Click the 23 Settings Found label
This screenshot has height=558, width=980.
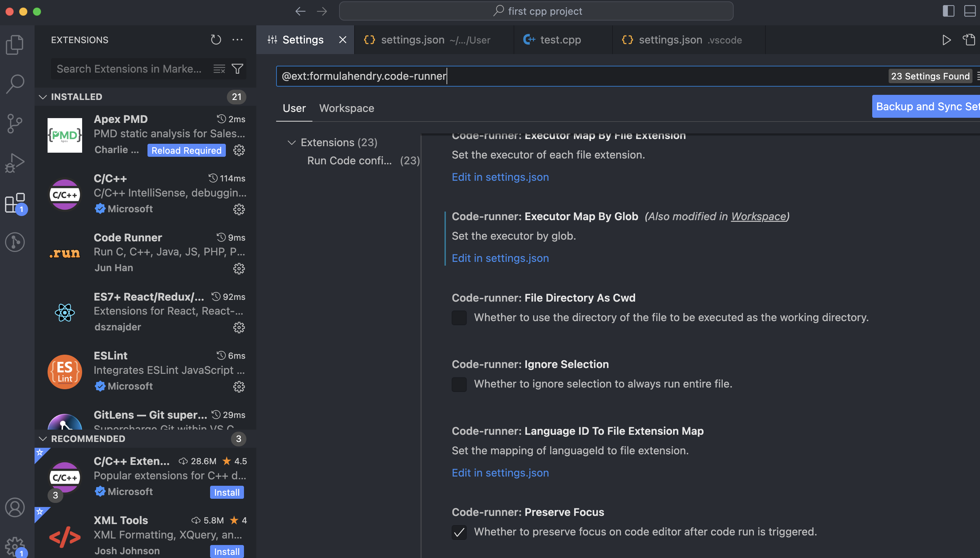point(930,76)
